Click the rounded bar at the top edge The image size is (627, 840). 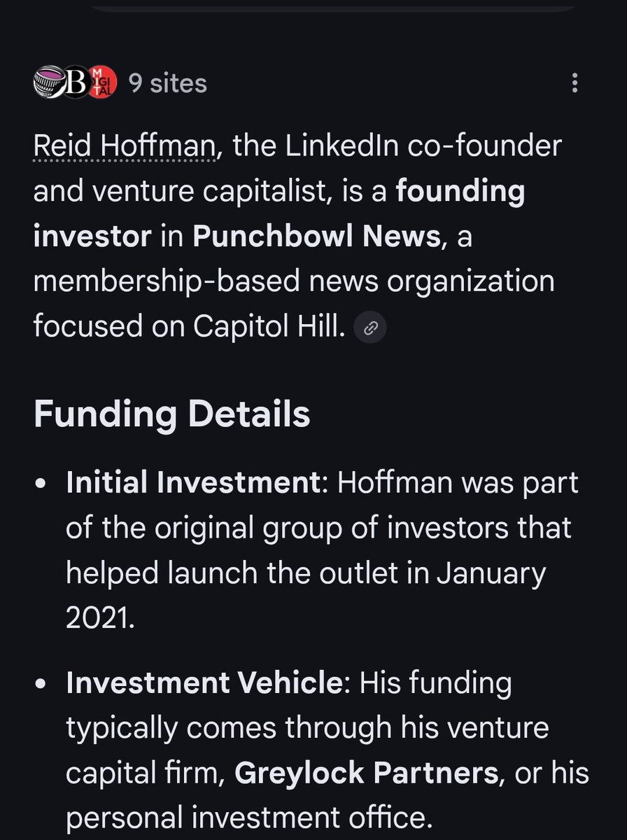pos(332,4)
